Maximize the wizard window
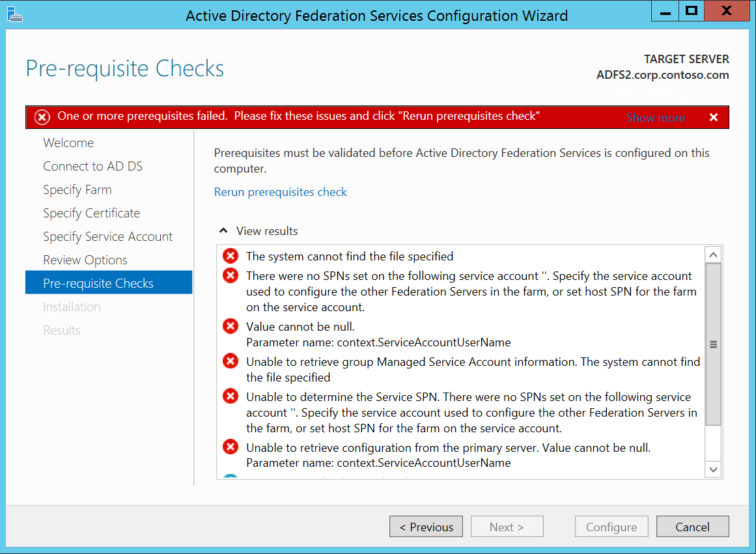Viewport: 756px width, 554px height. pyautogui.click(x=692, y=11)
